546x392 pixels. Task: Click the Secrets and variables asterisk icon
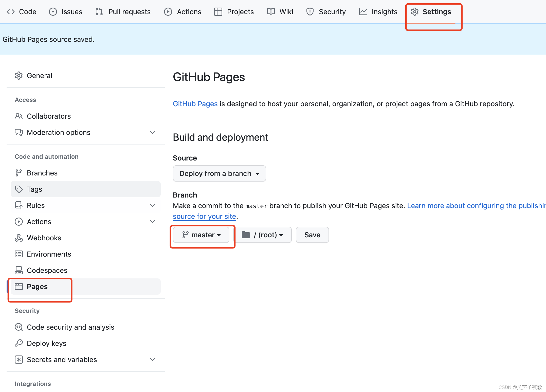click(19, 360)
